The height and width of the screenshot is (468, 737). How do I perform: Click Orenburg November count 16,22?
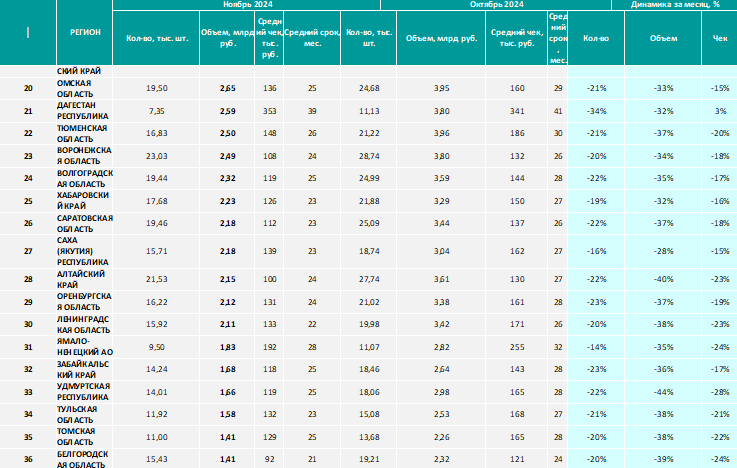[x=157, y=302]
